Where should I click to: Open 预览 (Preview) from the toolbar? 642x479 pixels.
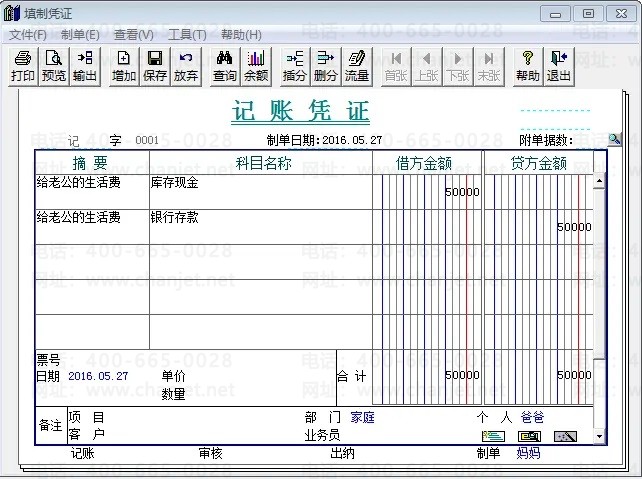point(54,66)
